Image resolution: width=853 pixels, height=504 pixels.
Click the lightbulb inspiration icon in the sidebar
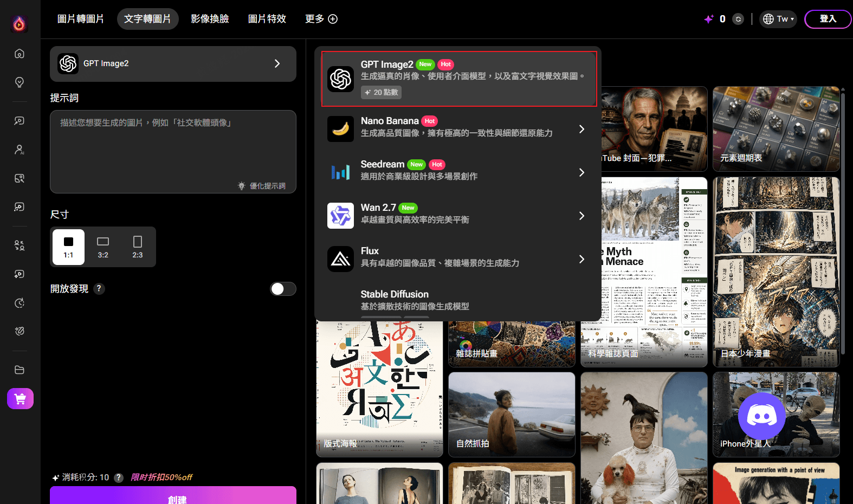[x=20, y=82]
